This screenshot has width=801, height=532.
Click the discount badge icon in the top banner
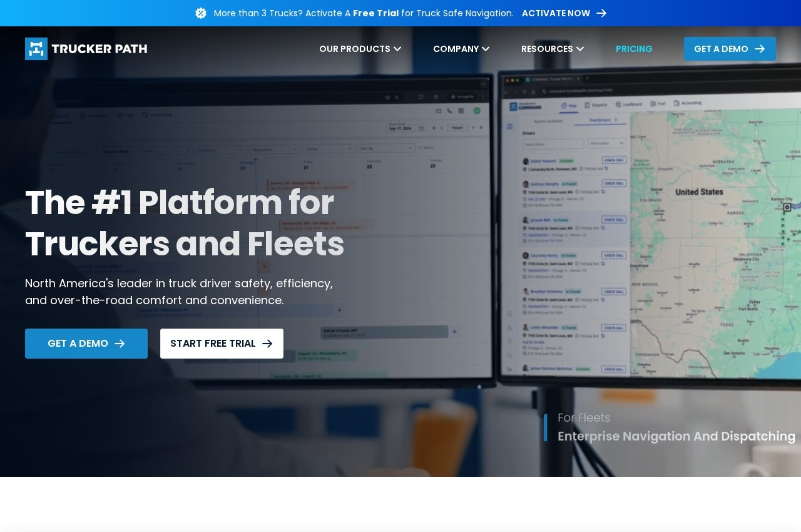click(201, 13)
